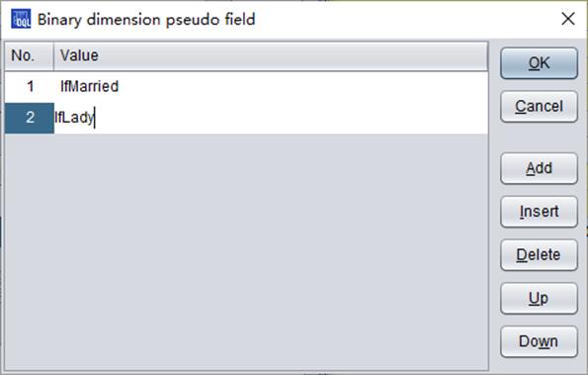588x375 pixels.
Task: Append a new row with Add
Action: (x=539, y=168)
